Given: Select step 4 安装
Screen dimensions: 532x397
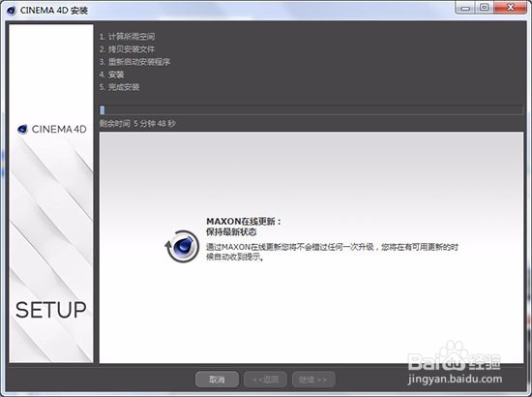Looking at the screenshot, I should pyautogui.click(x=111, y=75).
